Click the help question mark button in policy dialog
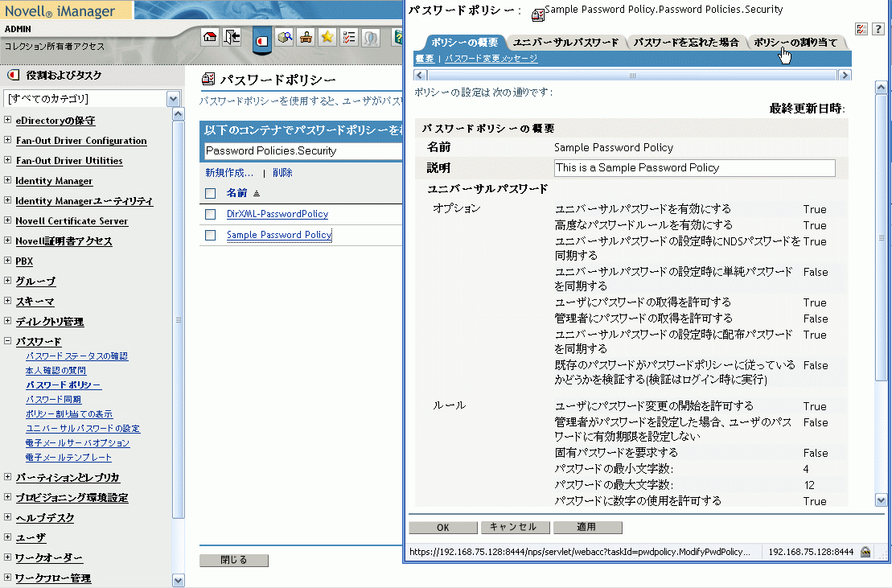892x588 pixels. 878,29
